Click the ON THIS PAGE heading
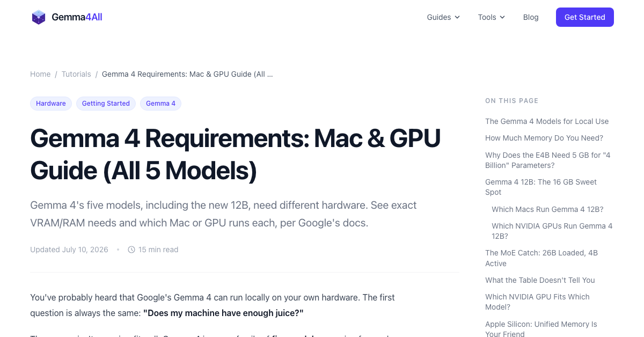The height and width of the screenshot is (337, 644). click(x=511, y=101)
